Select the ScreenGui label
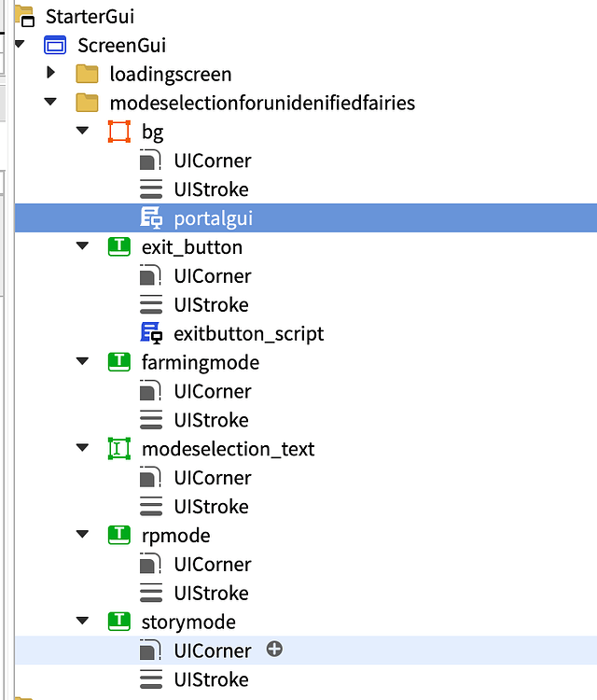The image size is (597, 700). tap(122, 46)
